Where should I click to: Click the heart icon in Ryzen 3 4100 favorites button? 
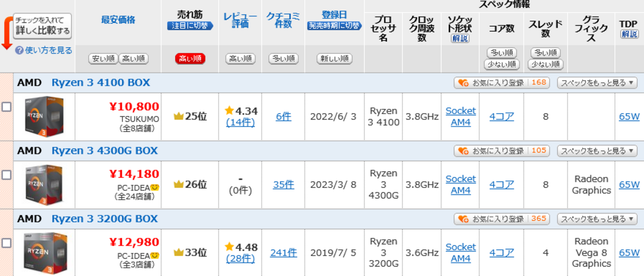tap(463, 83)
